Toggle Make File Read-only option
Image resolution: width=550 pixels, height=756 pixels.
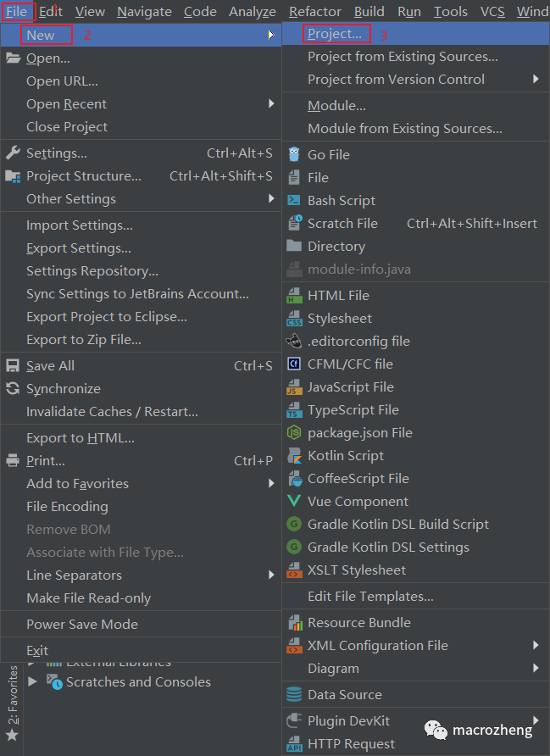click(88, 598)
